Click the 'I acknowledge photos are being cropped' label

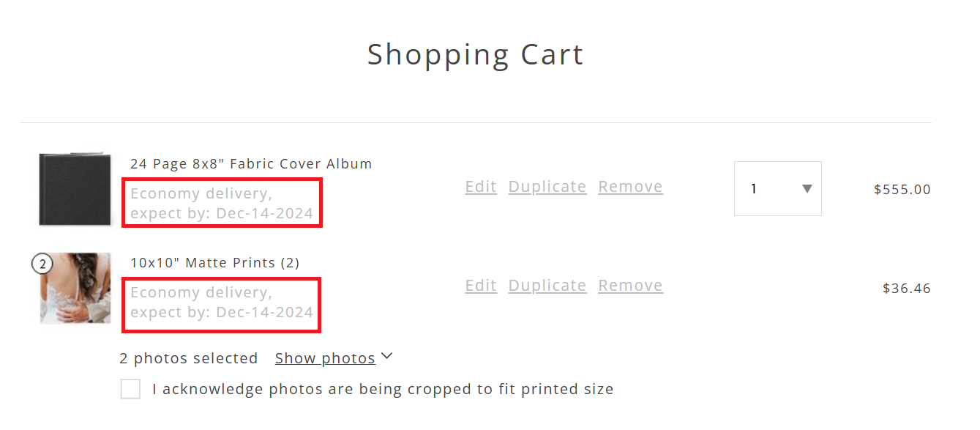383,389
